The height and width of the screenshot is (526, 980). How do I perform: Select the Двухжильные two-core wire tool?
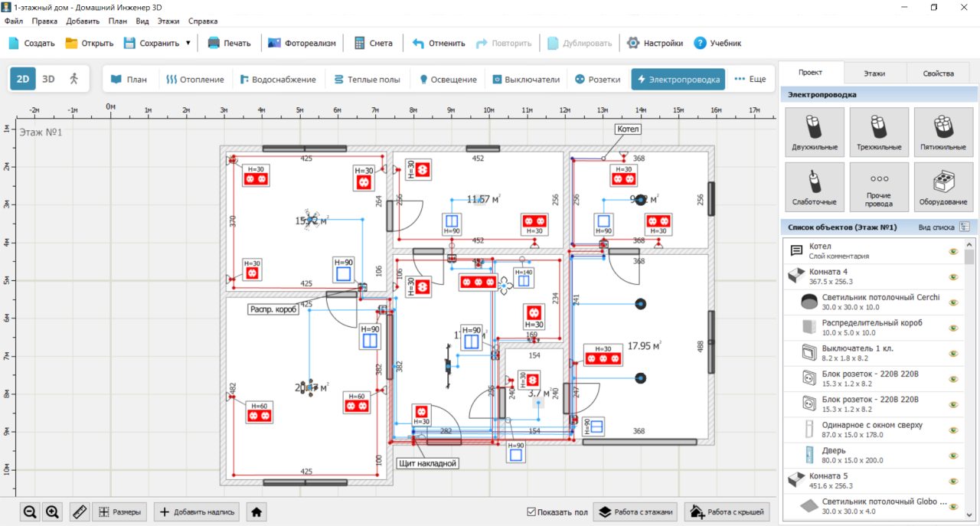pyautogui.click(x=815, y=132)
